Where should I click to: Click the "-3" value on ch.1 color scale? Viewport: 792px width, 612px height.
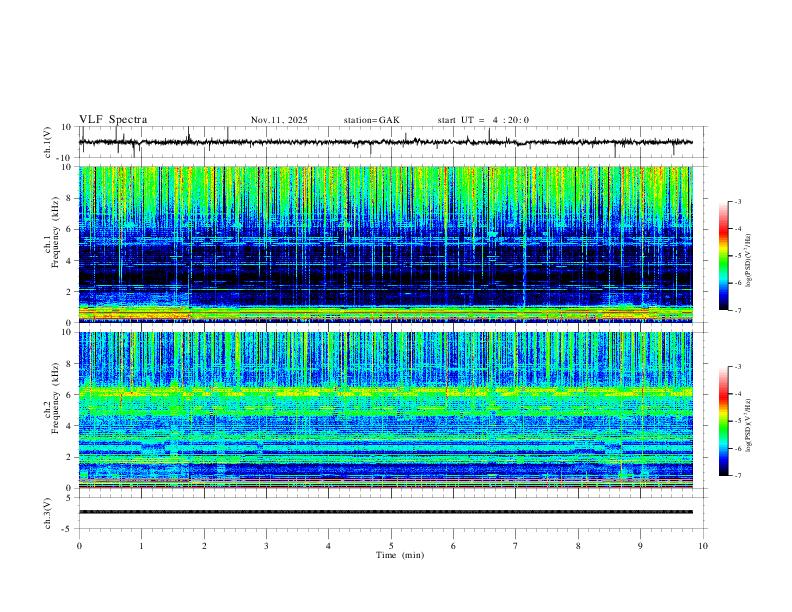[737, 201]
